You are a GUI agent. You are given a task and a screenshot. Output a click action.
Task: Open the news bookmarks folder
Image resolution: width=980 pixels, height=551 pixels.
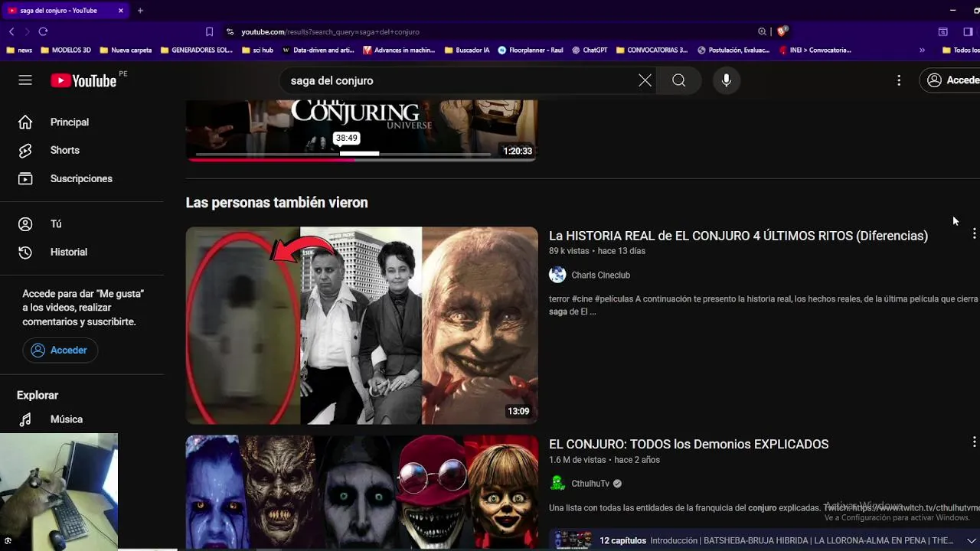coord(19,50)
